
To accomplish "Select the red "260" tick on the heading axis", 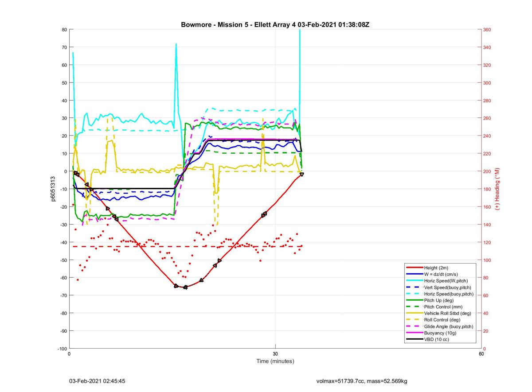I will point(487,118).
